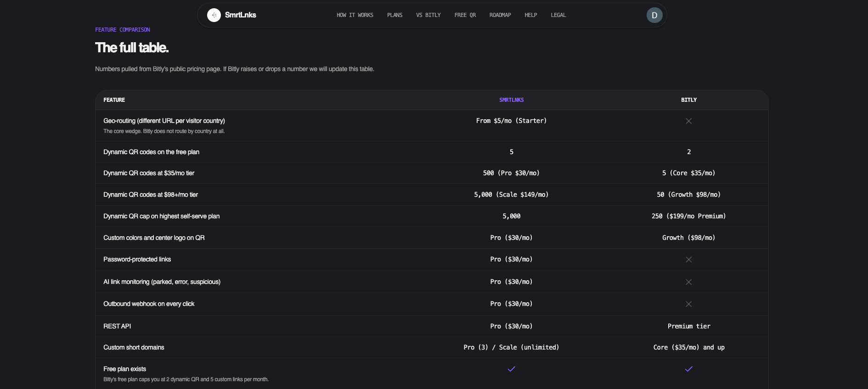Click 'Custom short domains' row label
The width and height of the screenshot is (868, 389).
(x=134, y=347)
